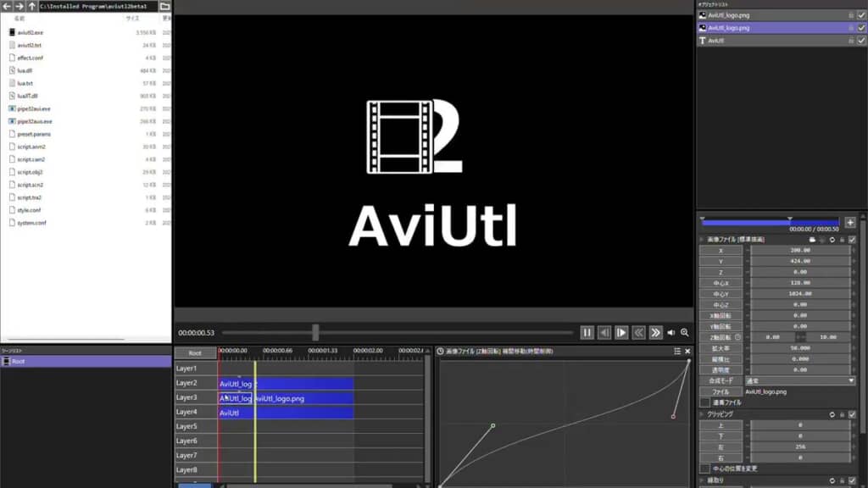Toggle checkbox of the unhighlighted AviUtl_logo.png object
This screenshot has height=488, width=868.
click(x=861, y=15)
